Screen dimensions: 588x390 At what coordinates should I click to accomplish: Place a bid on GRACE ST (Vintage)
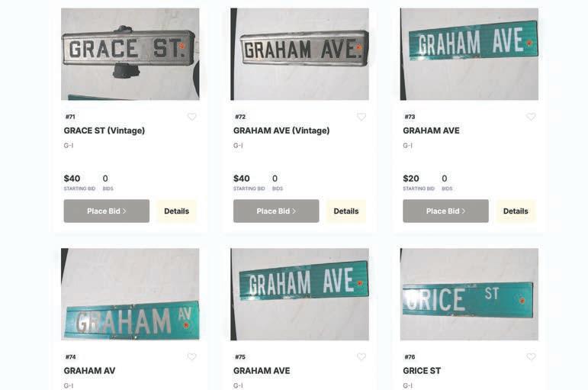coord(107,211)
